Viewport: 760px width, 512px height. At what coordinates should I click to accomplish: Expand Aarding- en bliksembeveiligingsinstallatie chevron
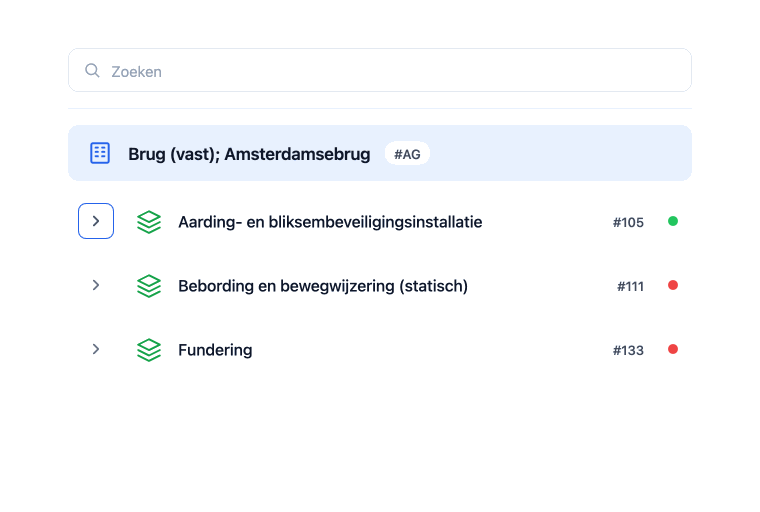[x=96, y=221]
